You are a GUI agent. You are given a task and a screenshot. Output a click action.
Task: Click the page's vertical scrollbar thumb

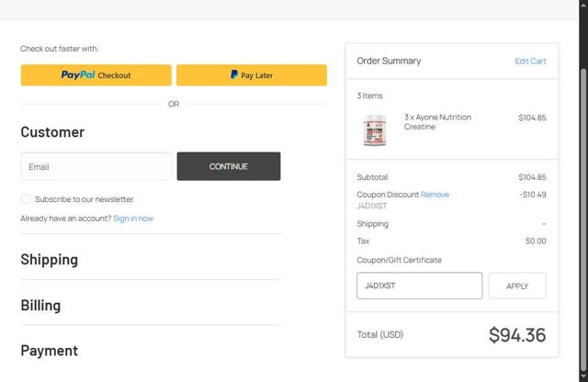pyautogui.click(x=583, y=219)
